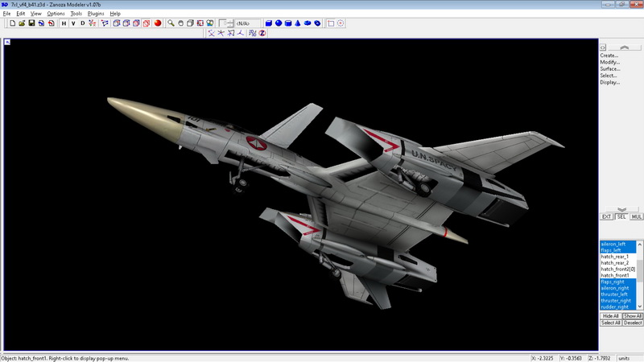Toggle the V axis constraint button
Image resolution: width=644 pixels, height=362 pixels.
point(73,23)
